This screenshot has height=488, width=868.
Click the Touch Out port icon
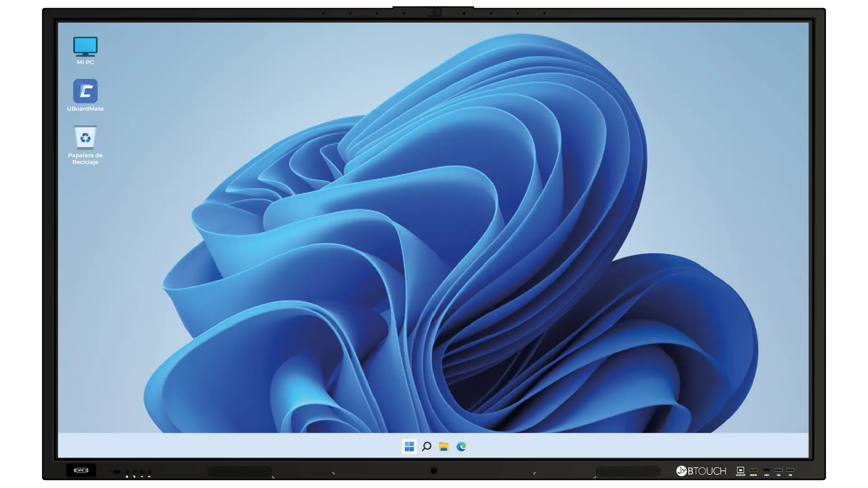pyautogui.click(x=740, y=470)
